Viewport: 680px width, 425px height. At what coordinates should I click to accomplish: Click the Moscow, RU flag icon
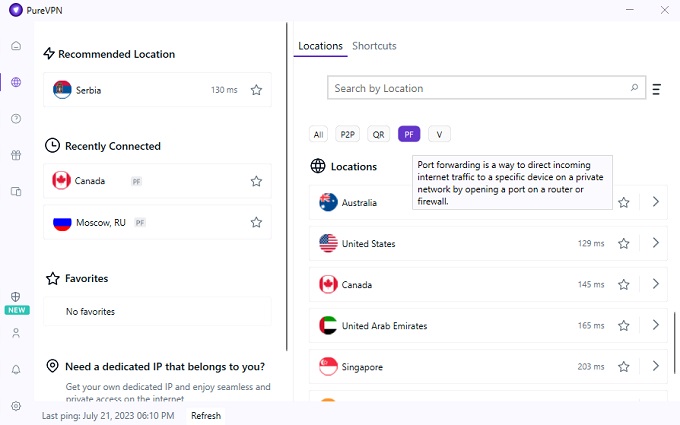click(x=62, y=223)
